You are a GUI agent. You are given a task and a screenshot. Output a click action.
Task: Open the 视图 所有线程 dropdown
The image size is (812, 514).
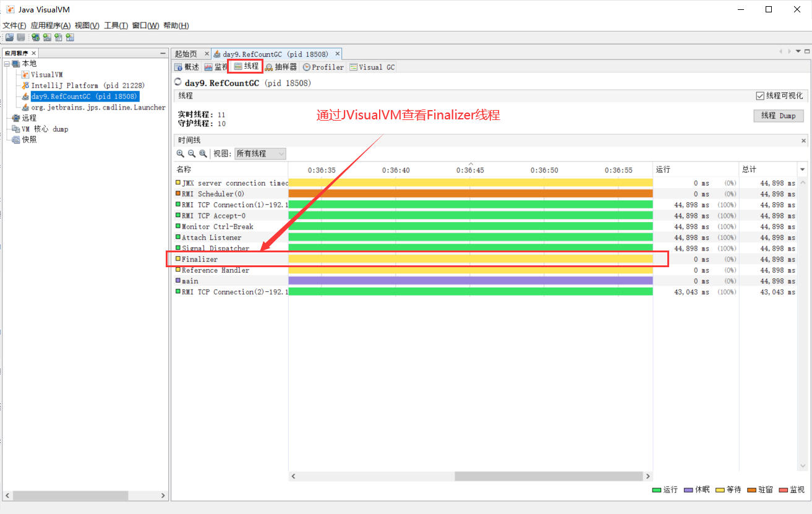pyautogui.click(x=260, y=153)
